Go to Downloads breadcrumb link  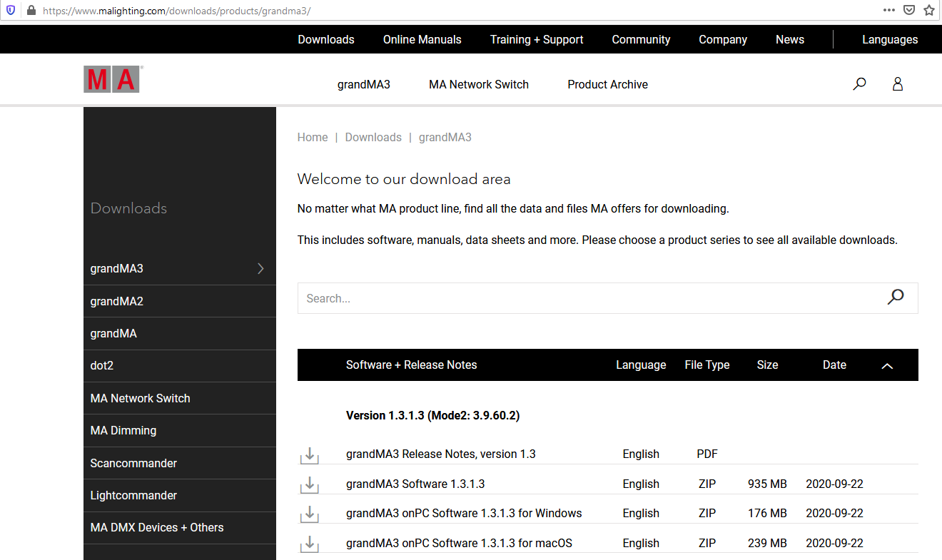(x=373, y=137)
